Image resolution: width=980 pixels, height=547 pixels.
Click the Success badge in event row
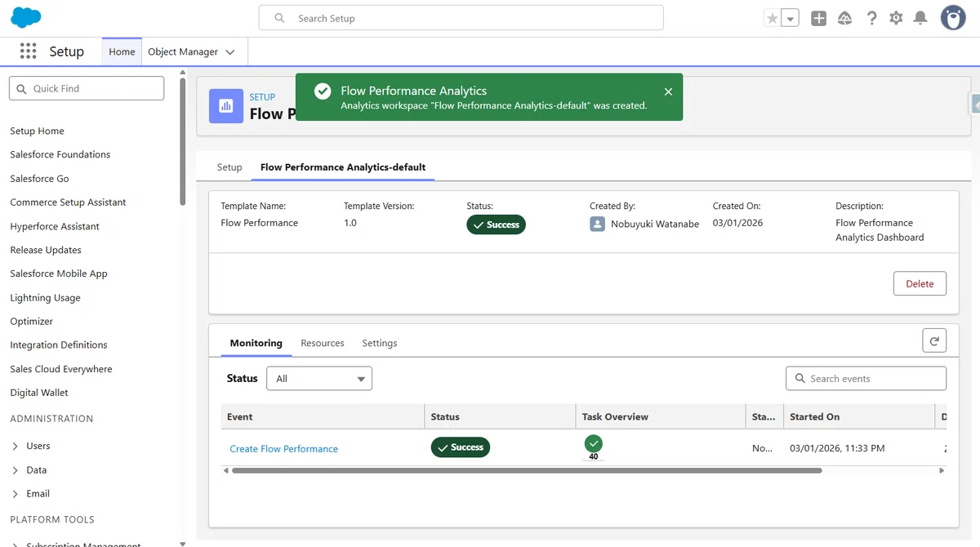[461, 447]
